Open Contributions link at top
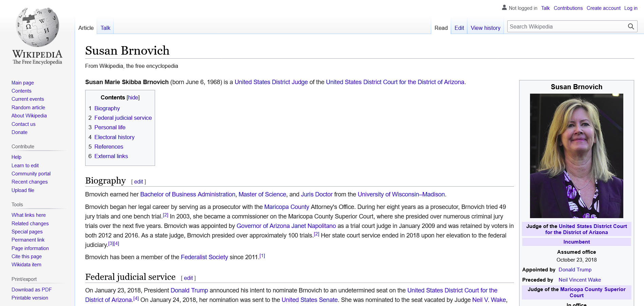Viewport: 644px width, 306px height. (x=568, y=8)
